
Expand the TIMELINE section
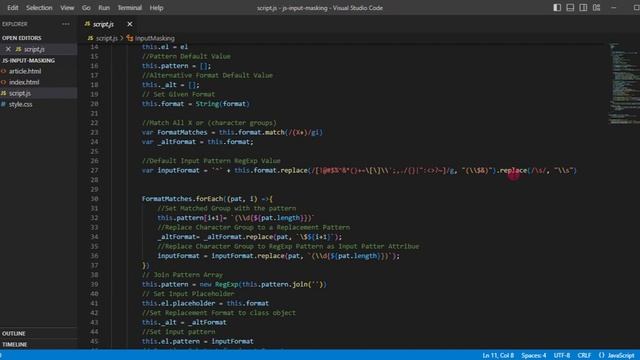[14, 344]
